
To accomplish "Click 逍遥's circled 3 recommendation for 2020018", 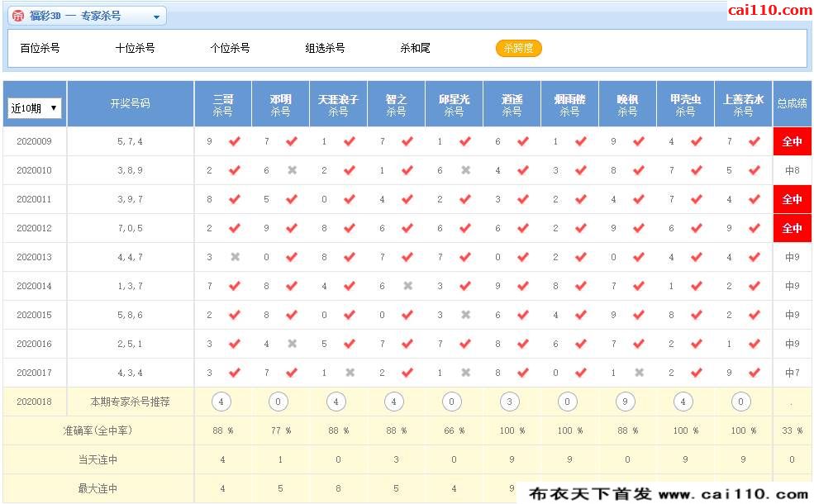I will point(510,402).
